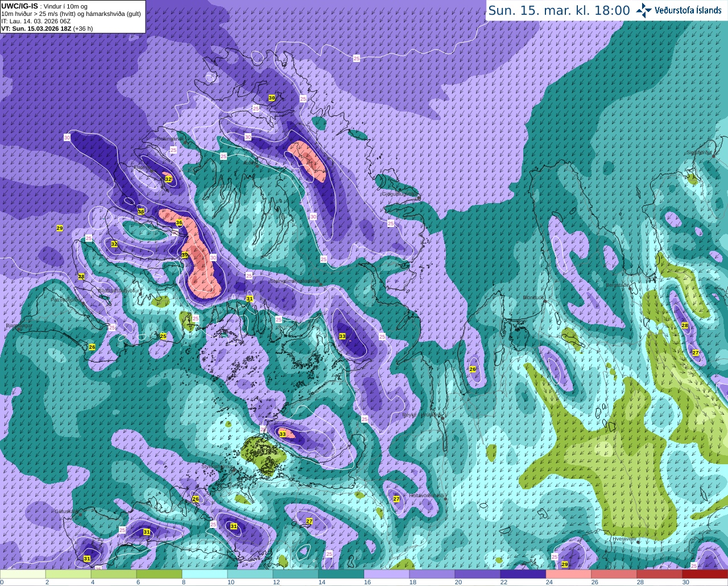This screenshot has height=586, width=728.
Task: Click the Vindur í 10m og description text
Action: (x=65, y=6)
